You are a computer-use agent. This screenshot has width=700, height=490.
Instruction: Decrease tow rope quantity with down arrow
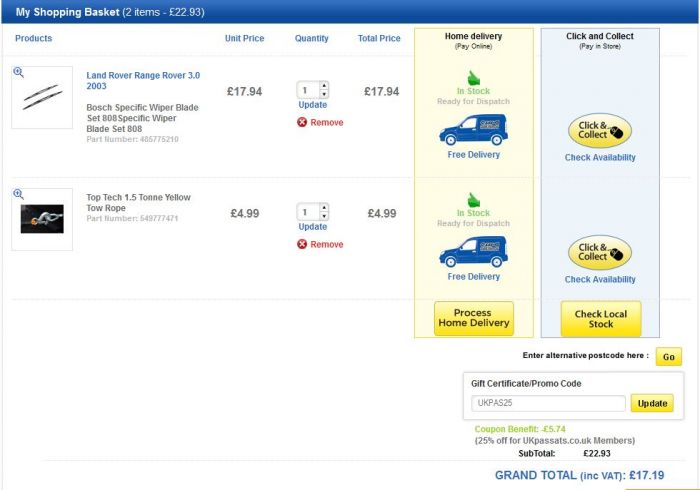click(325, 216)
